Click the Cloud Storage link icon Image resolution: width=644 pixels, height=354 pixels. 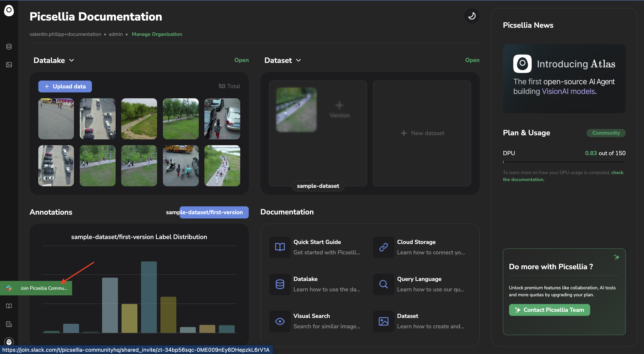coord(383,247)
